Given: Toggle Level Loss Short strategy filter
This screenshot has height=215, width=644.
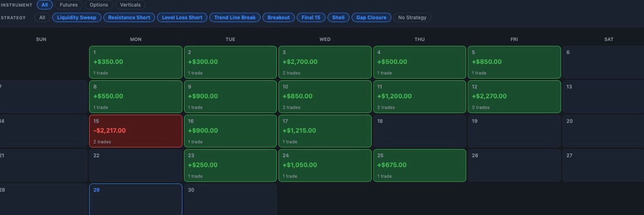Looking at the screenshot, I should pos(182,18).
